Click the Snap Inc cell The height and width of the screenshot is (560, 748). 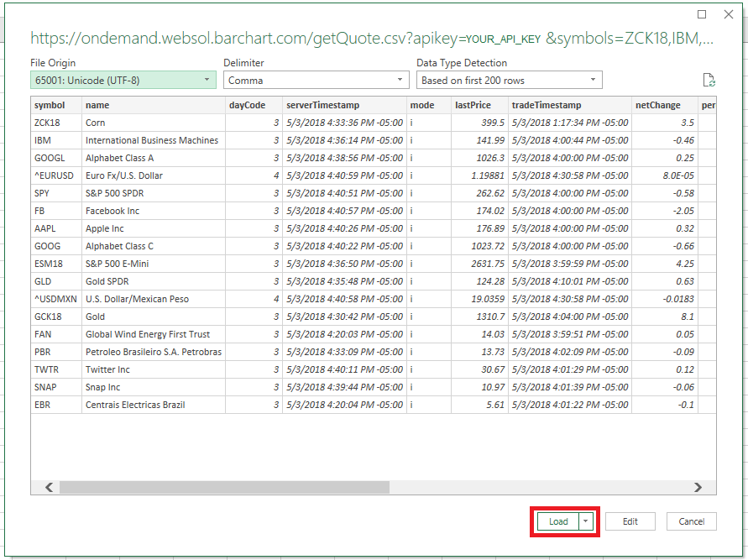(153, 387)
